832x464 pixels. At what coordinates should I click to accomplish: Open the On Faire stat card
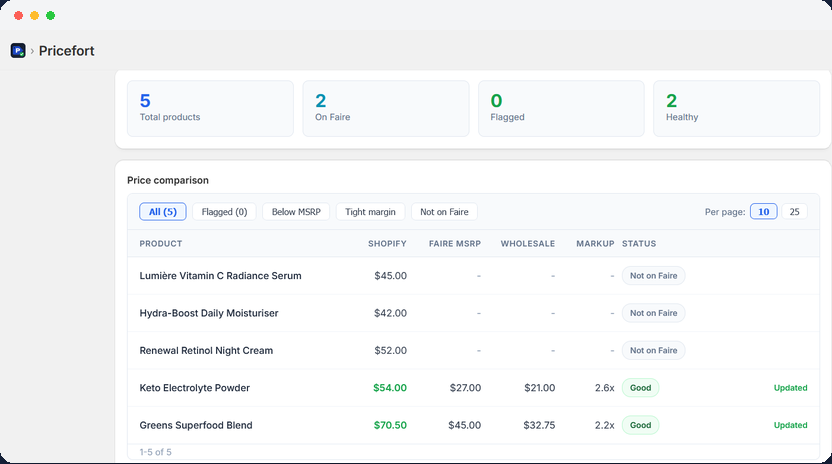click(386, 108)
